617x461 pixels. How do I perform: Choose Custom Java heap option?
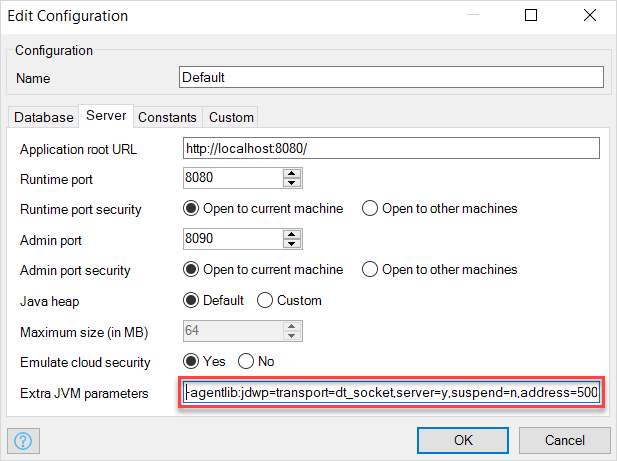click(x=266, y=300)
